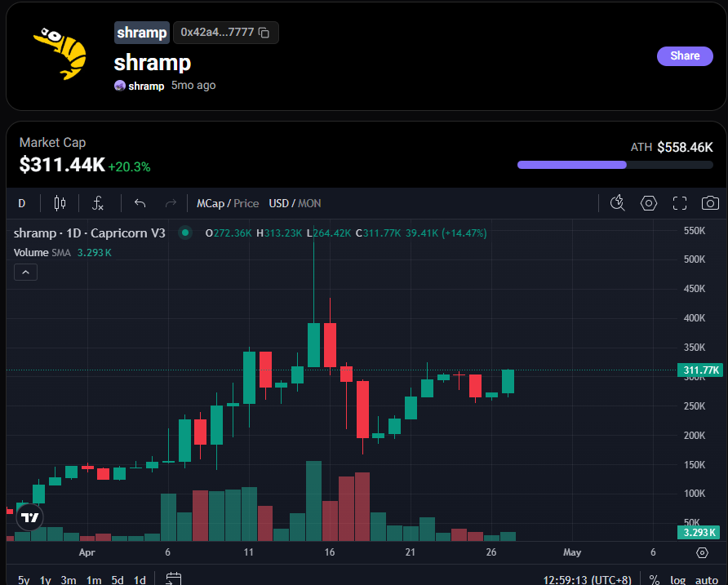Click the TradingView logo
Screen dimensions: 728x585
(29, 517)
